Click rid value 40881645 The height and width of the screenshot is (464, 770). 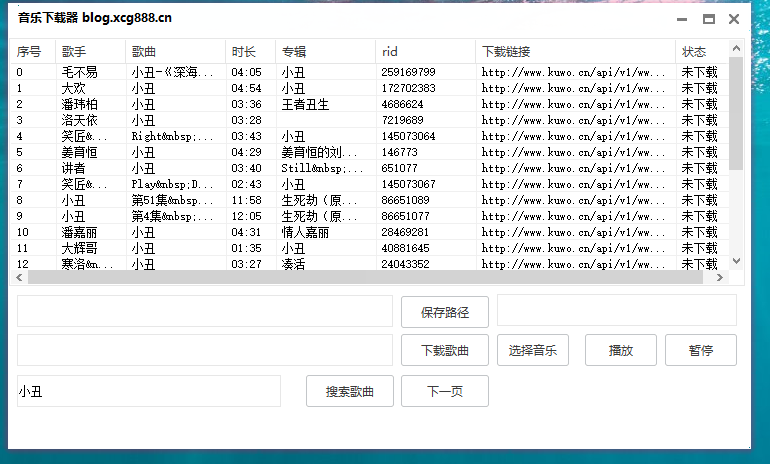tap(405, 248)
